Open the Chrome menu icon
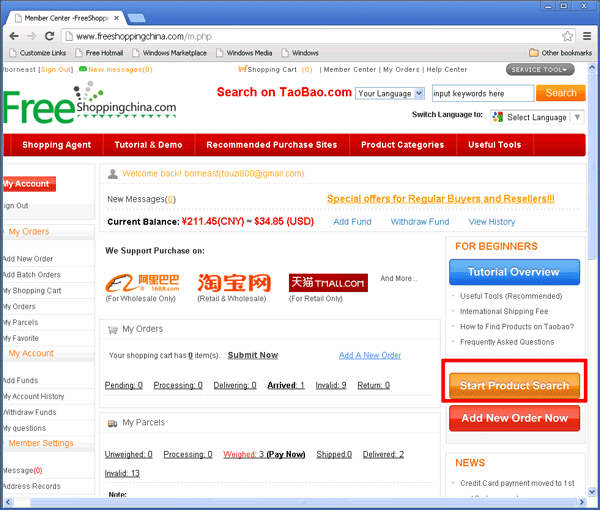The image size is (600, 510). [x=586, y=37]
